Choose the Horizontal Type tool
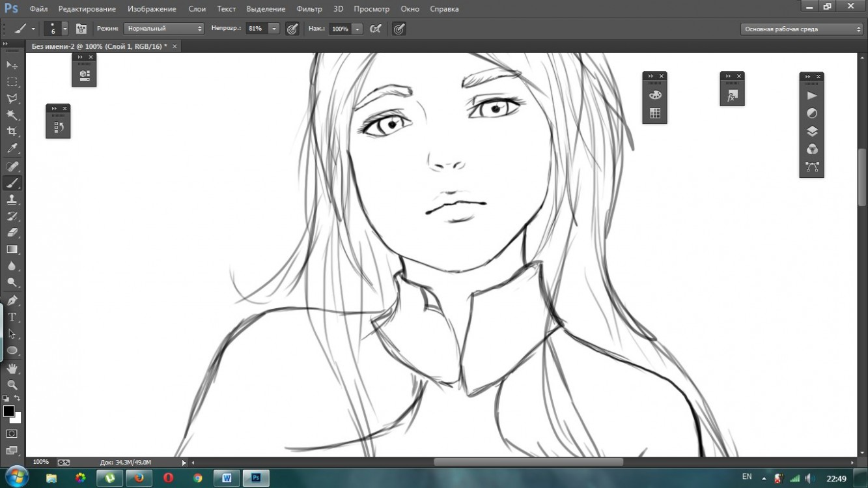Image resolution: width=868 pixels, height=488 pixels. (12, 317)
